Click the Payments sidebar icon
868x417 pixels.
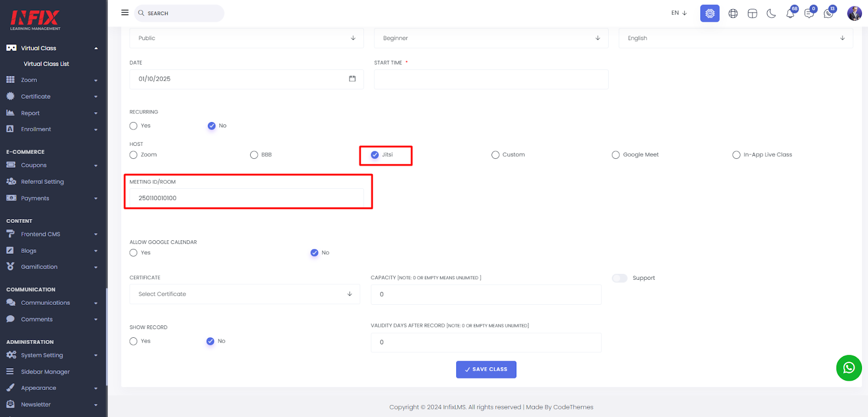click(11, 198)
